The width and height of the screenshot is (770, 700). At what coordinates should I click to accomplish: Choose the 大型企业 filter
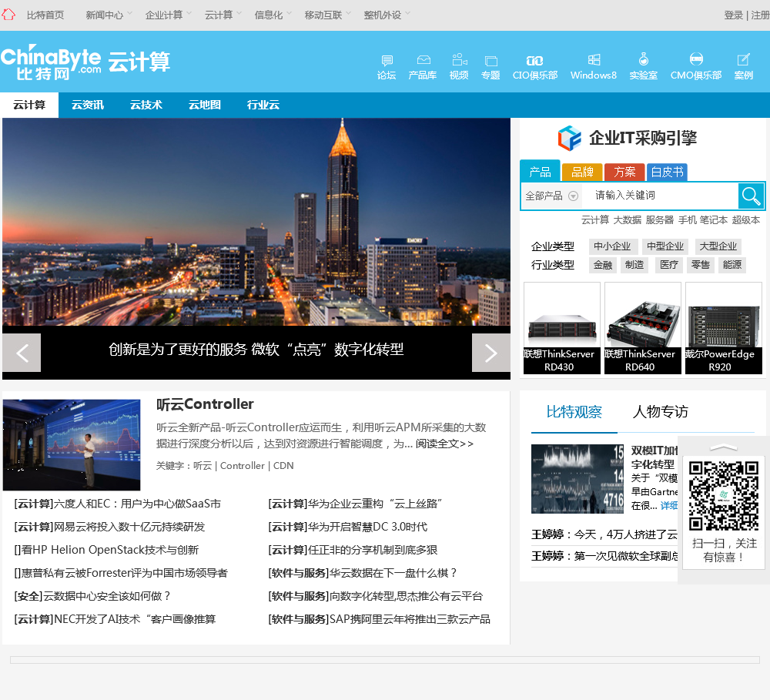click(718, 246)
